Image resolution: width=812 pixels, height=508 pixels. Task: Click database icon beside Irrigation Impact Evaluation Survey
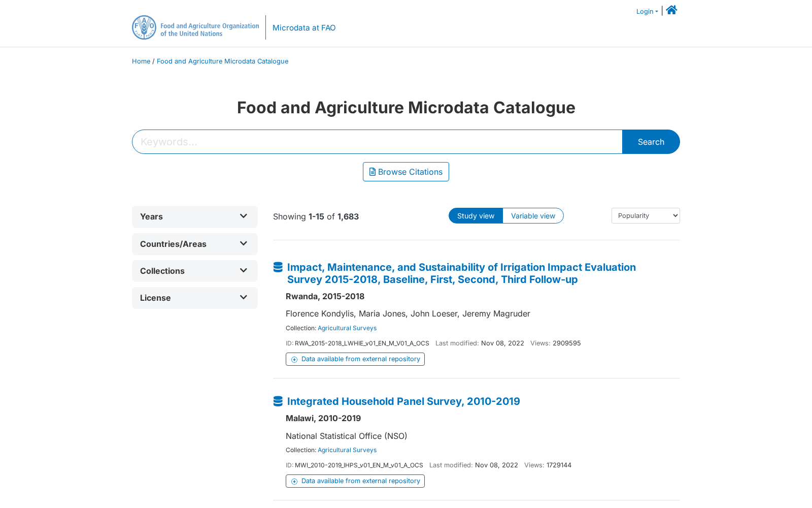(x=278, y=267)
